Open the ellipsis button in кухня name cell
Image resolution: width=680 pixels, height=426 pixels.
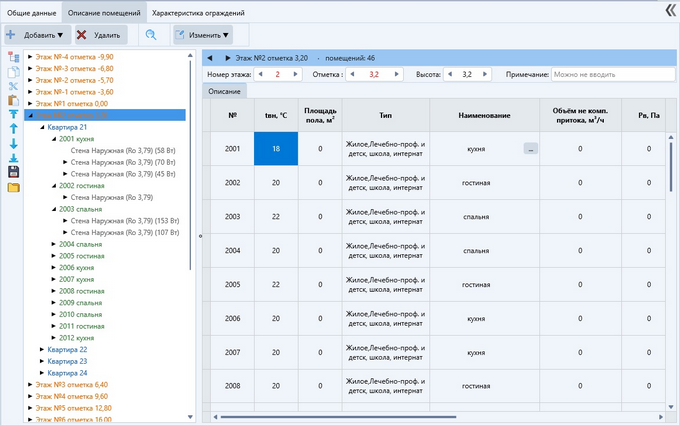530,148
